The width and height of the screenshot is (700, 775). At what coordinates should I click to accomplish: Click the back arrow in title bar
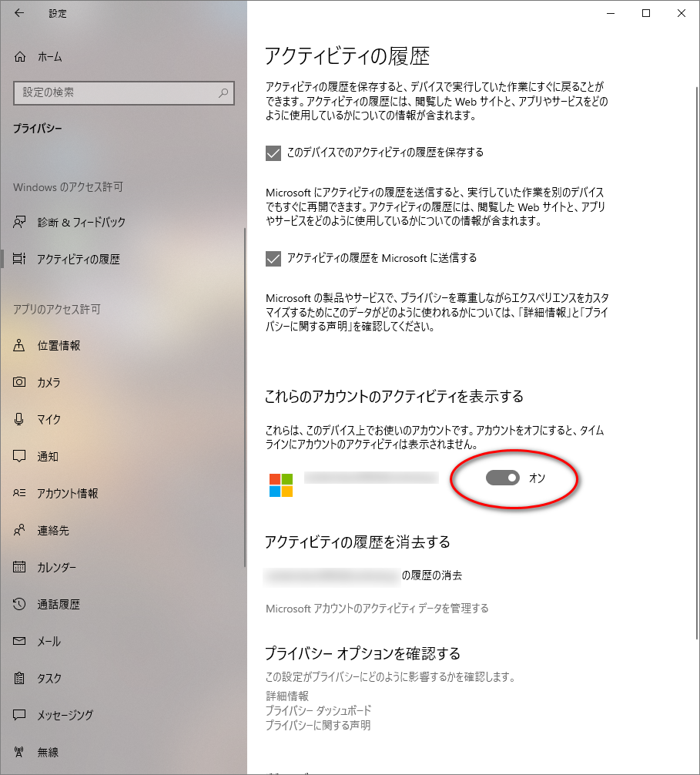19,14
